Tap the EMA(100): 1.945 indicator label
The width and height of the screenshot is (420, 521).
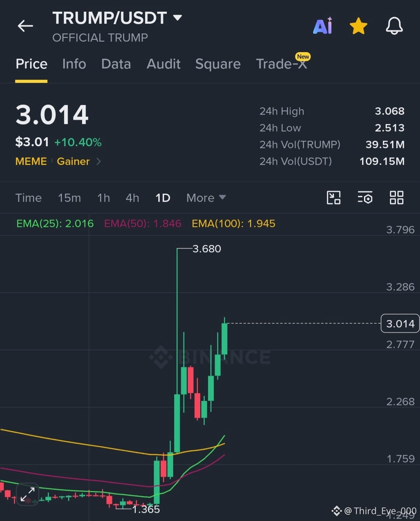tap(233, 224)
